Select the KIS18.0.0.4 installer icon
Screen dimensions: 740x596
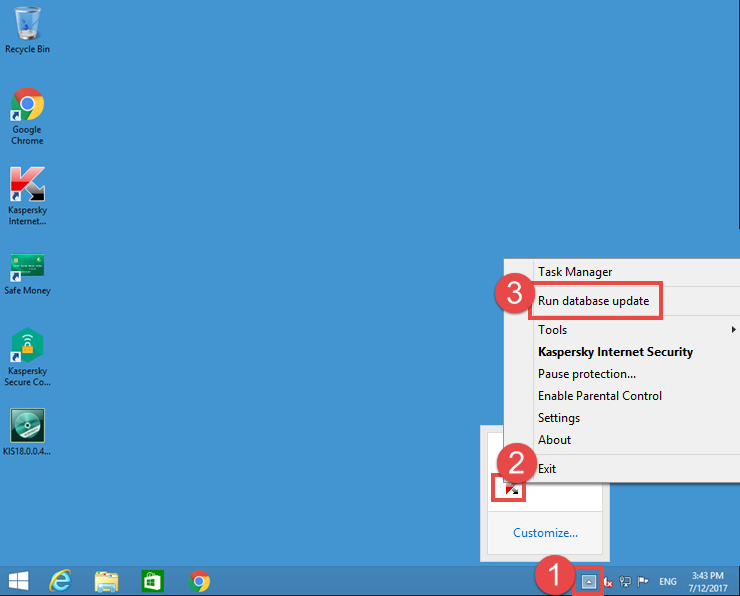click(x=27, y=432)
